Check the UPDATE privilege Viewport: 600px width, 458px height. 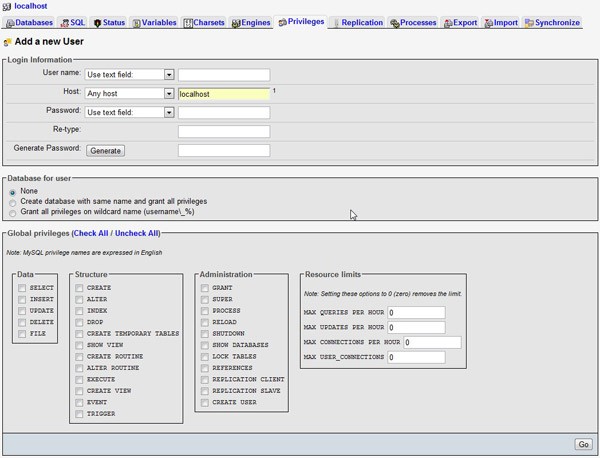(22, 311)
